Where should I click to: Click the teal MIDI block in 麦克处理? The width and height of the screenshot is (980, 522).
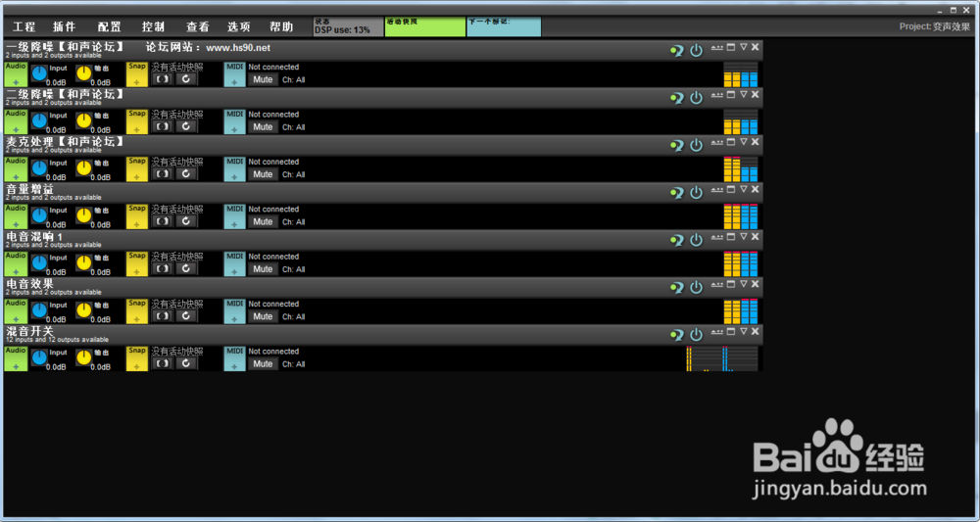234,168
